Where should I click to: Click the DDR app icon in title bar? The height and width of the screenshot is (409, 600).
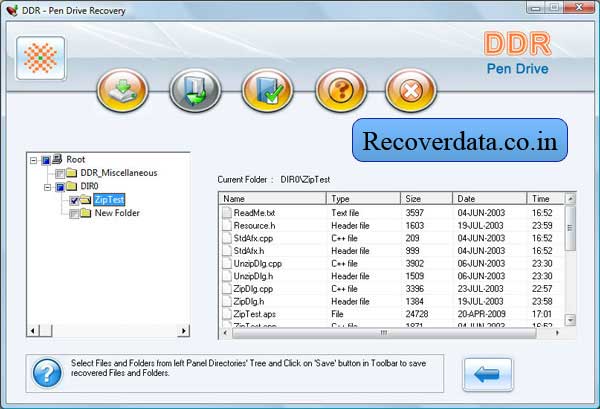pos(12,10)
